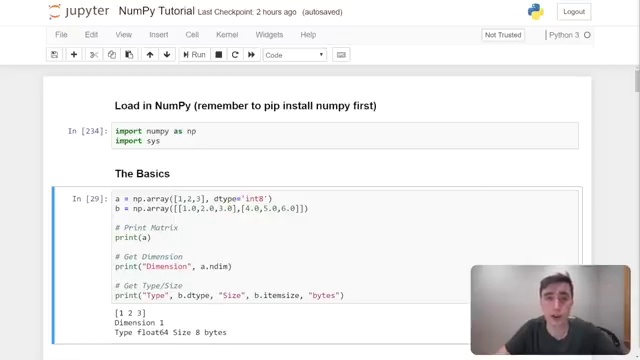Click the Jupyter logo

(x=79, y=11)
